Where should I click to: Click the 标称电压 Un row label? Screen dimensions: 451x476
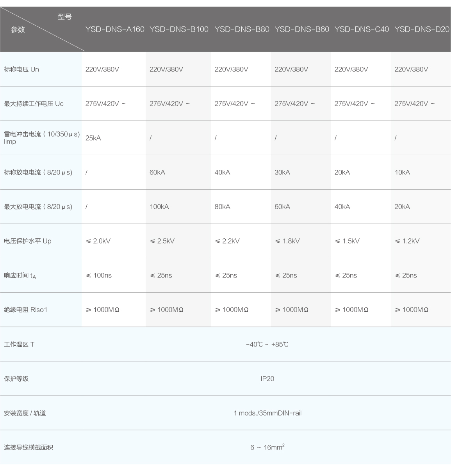[21, 69]
